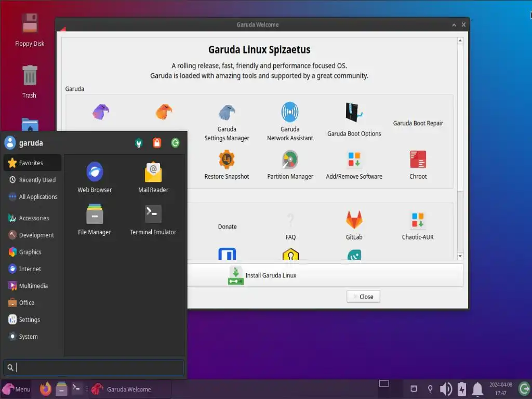Screen dimensions: 532x399
Task: Launch Firefox from the taskbar
Action: point(46,389)
